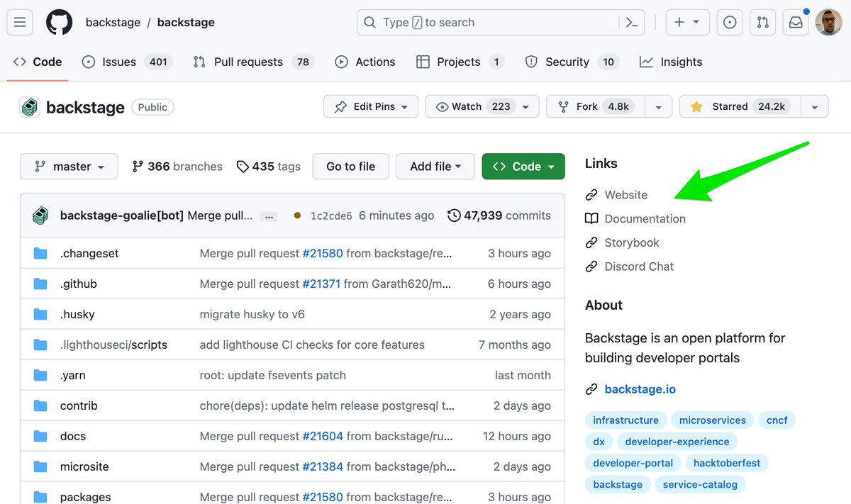Click the microsite folder icon

pos(40,466)
